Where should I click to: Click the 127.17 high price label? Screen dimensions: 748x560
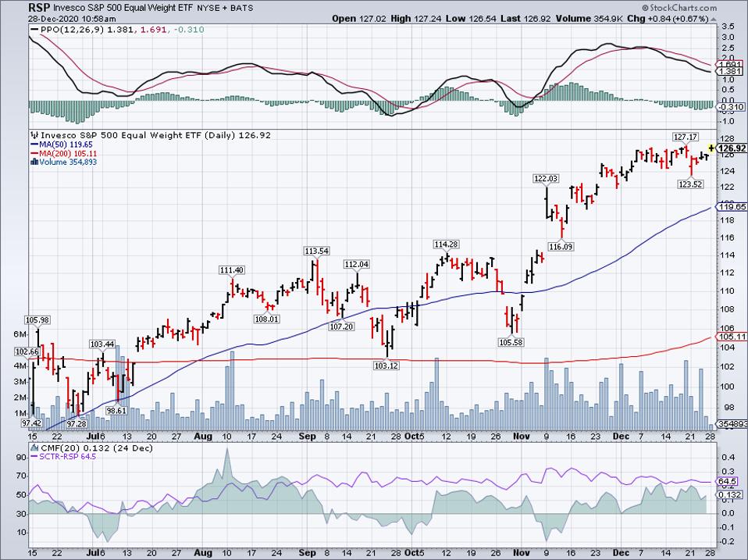[686, 137]
